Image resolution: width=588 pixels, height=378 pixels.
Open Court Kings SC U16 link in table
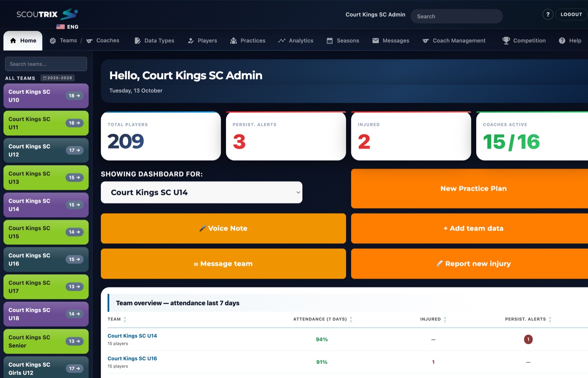[x=132, y=359]
